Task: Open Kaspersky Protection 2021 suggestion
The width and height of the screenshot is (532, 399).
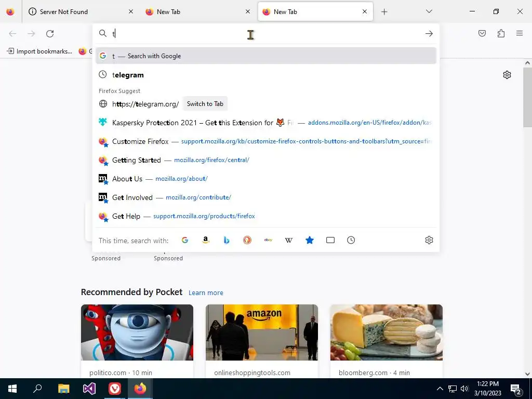Action: (265, 123)
